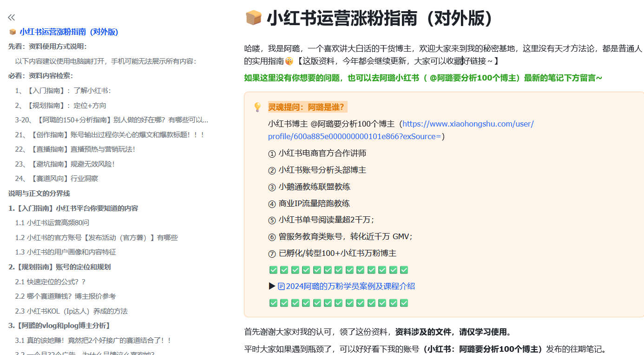Go to heading 3.【阿璐的vlog和plog博主分析】
This screenshot has width=644, height=355.
(x=59, y=326)
